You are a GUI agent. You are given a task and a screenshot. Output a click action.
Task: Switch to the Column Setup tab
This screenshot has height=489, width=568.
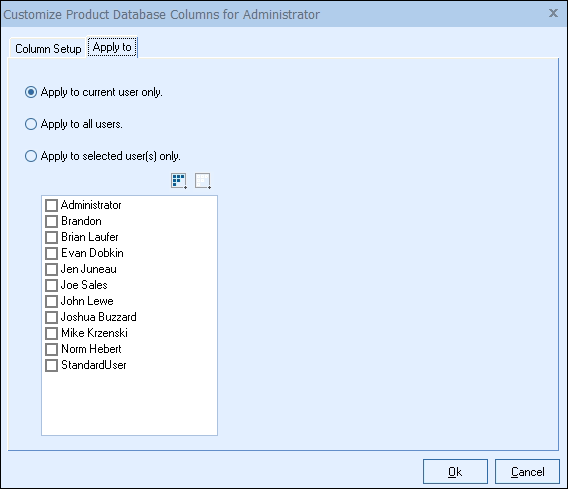click(48, 49)
